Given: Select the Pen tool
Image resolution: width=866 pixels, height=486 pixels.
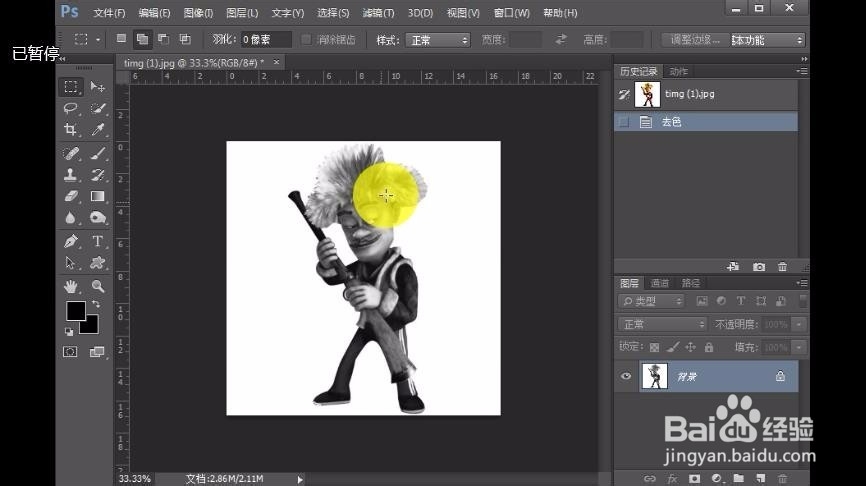Looking at the screenshot, I should [71, 241].
